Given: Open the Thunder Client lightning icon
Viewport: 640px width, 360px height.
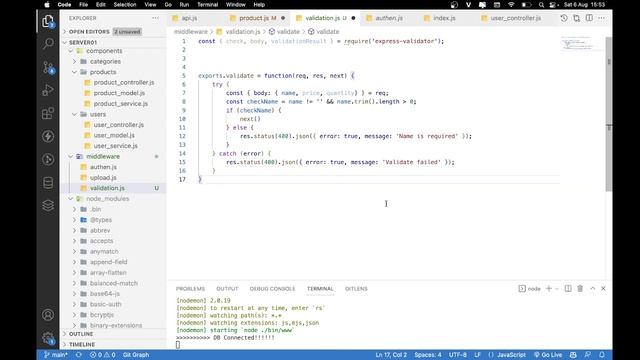Looking at the screenshot, I should [x=48, y=136].
